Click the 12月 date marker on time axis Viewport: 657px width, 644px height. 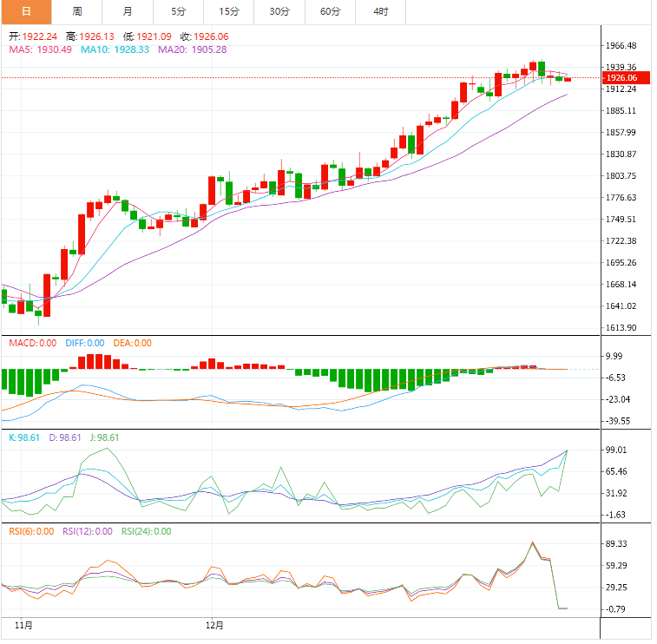(215, 624)
